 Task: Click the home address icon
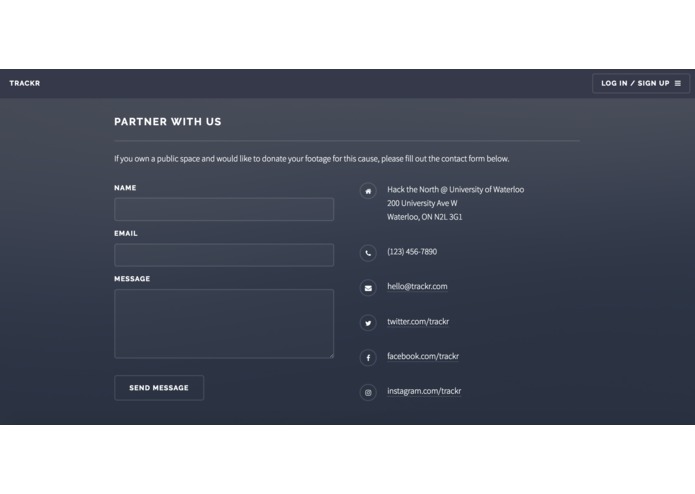point(368,191)
